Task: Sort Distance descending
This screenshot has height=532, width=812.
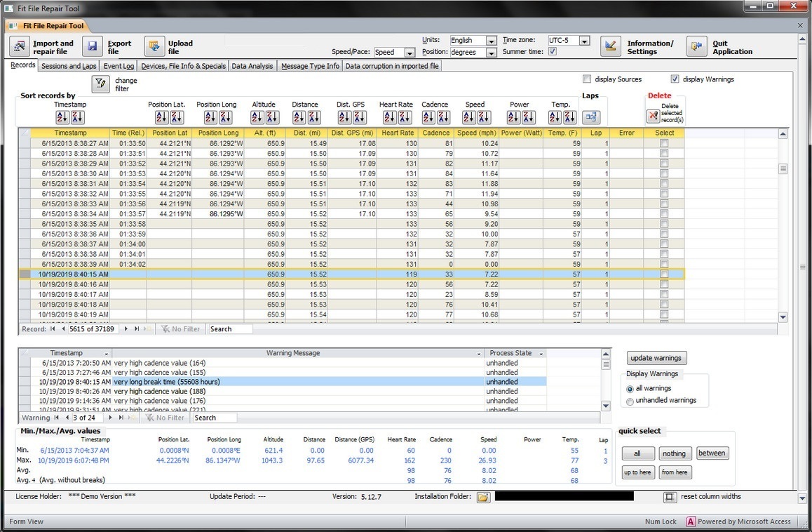Action: tap(314, 117)
